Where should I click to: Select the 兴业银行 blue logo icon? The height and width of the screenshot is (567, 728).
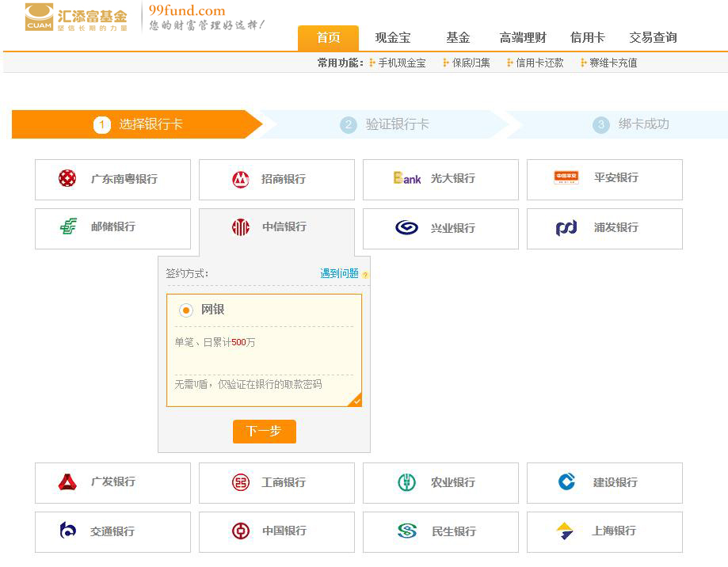[406, 228]
